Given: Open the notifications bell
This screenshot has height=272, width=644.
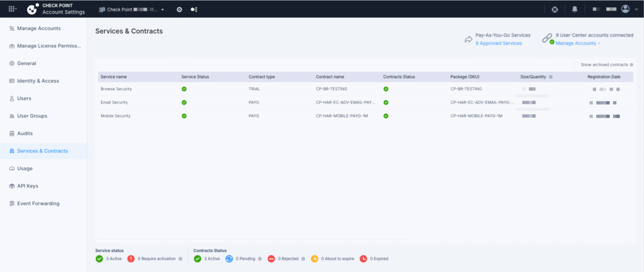Looking at the screenshot, I should (x=575, y=9).
